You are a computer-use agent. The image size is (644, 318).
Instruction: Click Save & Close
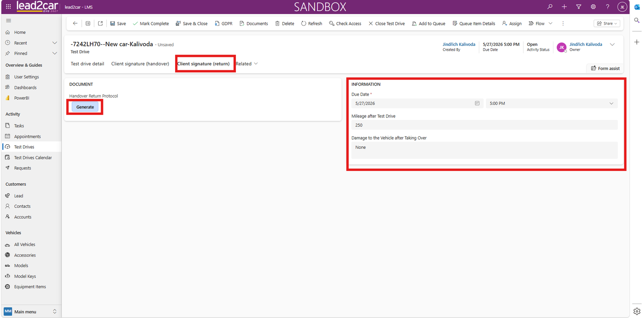[192, 23]
